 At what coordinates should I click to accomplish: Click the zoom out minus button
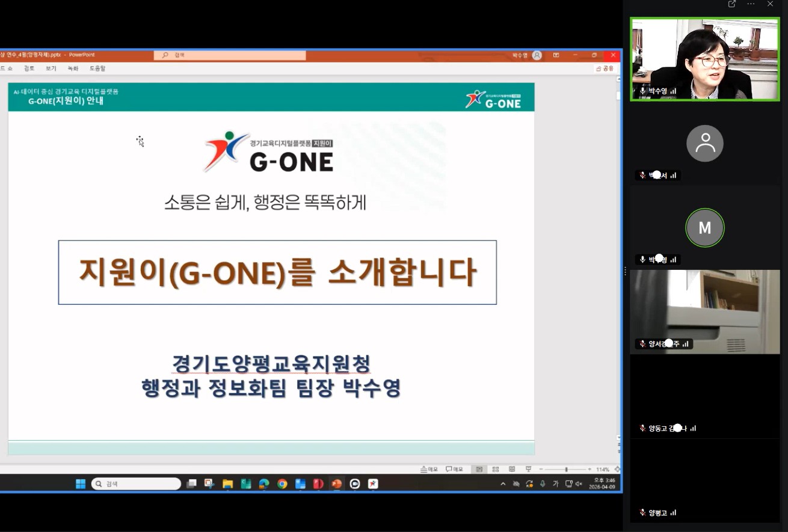[x=541, y=469]
